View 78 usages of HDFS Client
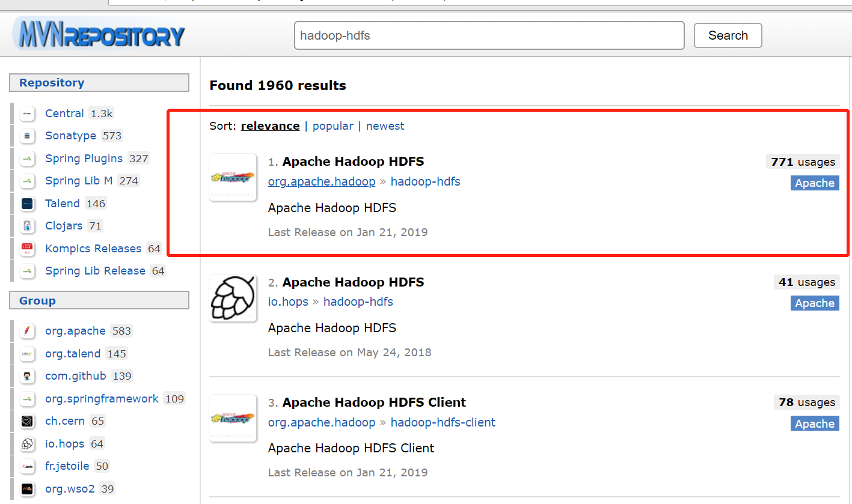This screenshot has width=852, height=504. tap(806, 402)
